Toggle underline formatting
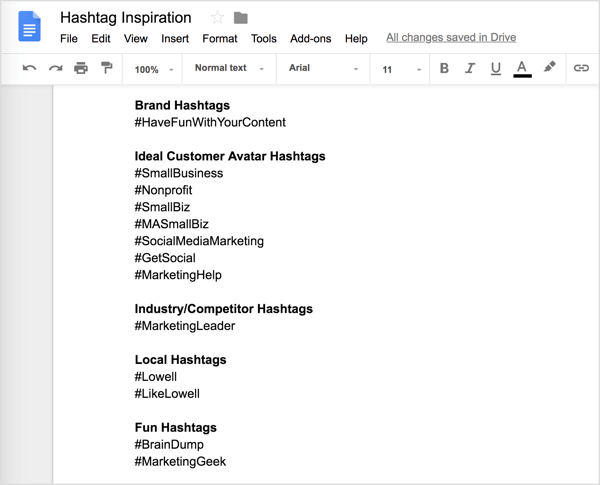Image resolution: width=600 pixels, height=485 pixels. pyautogui.click(x=495, y=69)
